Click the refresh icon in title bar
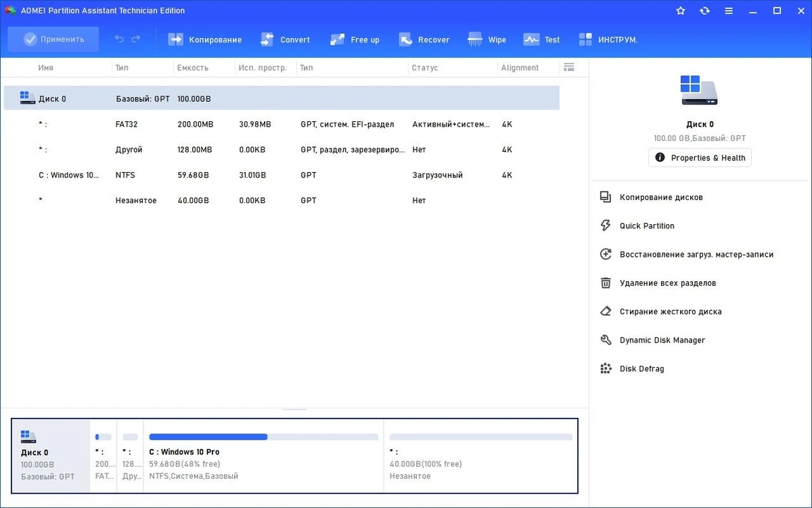Screen dimensions: 812x508 (704, 11)
